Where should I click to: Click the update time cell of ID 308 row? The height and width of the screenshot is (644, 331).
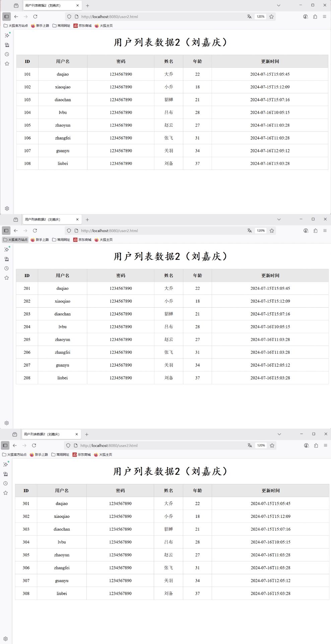pos(271,593)
